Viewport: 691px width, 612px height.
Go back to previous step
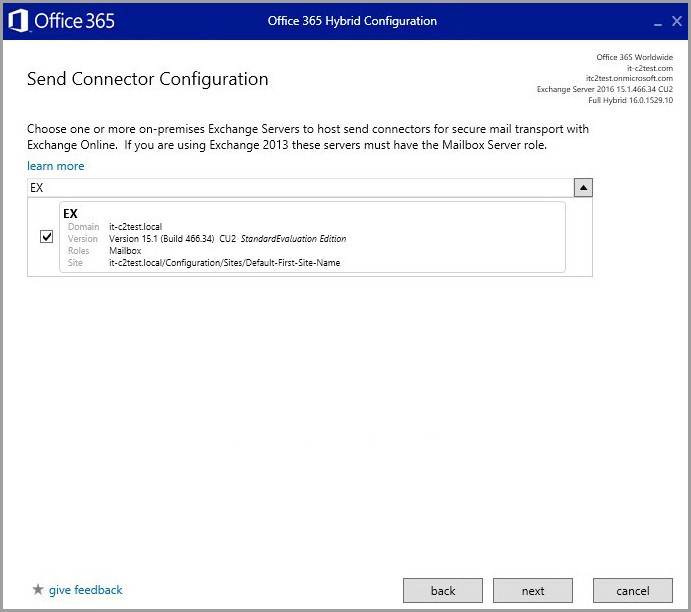click(x=443, y=590)
